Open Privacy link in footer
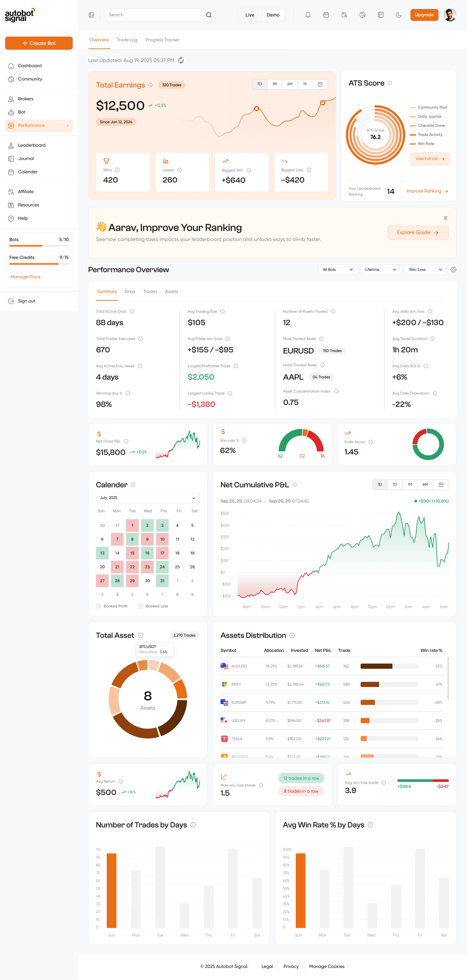This screenshot has height=980, width=467. [291, 966]
